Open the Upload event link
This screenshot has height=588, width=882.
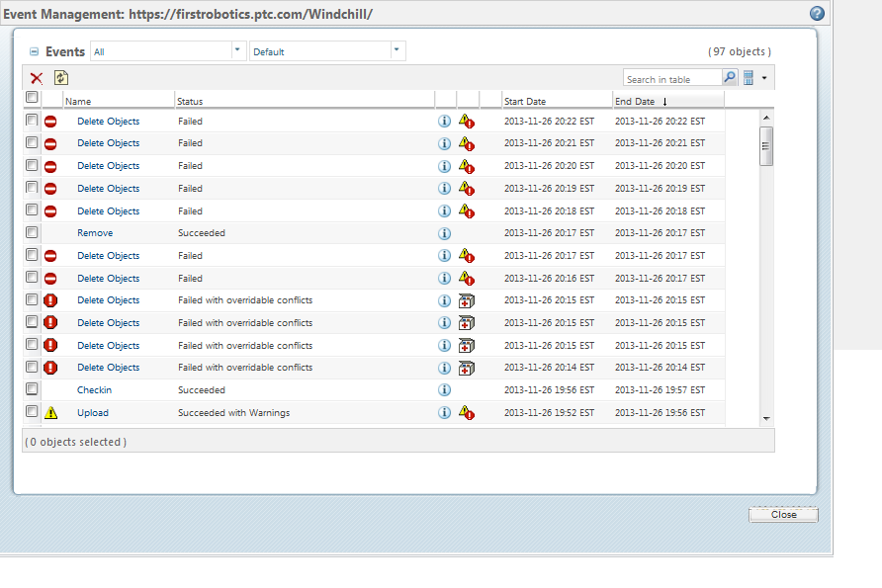pos(92,412)
